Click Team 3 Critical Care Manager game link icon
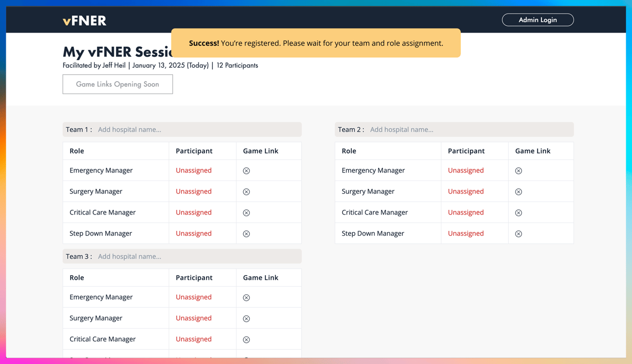The image size is (632, 364). pos(246,340)
